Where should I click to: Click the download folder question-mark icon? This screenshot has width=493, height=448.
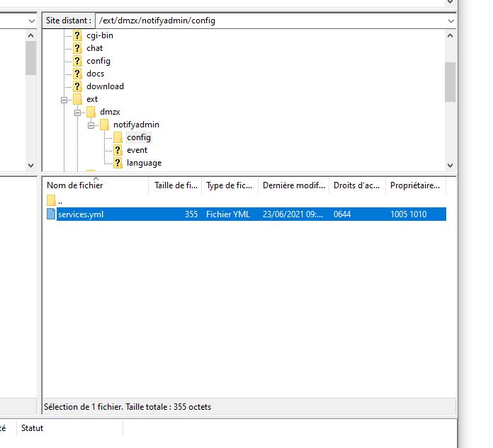77,86
